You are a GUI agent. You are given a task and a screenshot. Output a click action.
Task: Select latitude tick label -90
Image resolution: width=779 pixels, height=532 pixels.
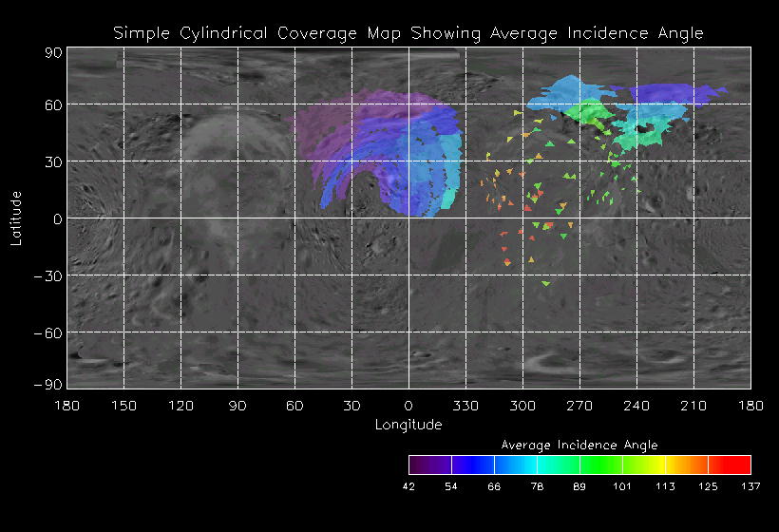(48, 385)
